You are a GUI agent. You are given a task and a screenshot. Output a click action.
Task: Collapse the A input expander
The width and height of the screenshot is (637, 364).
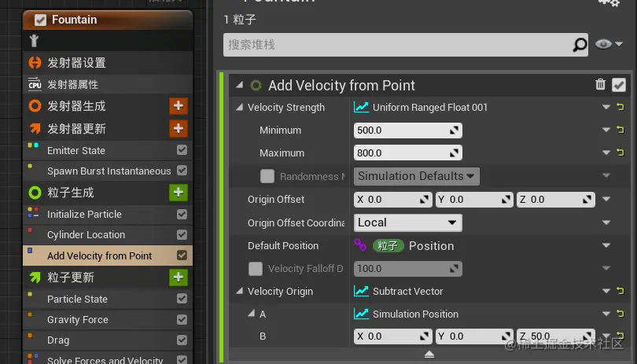click(252, 313)
